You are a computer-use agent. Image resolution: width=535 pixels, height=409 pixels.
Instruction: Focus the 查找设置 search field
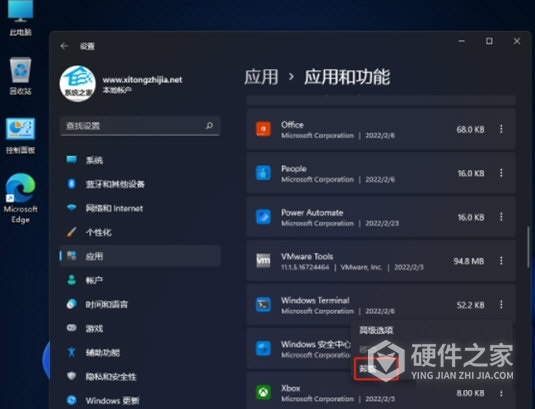point(140,126)
